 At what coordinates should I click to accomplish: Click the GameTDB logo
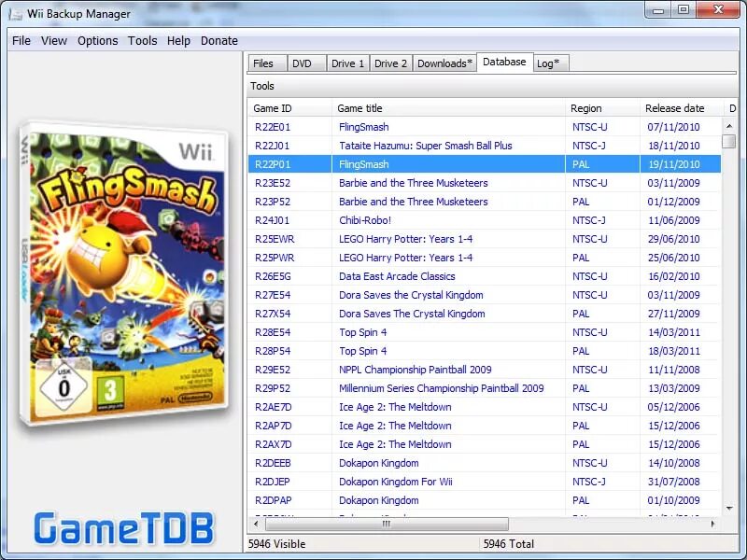click(123, 528)
